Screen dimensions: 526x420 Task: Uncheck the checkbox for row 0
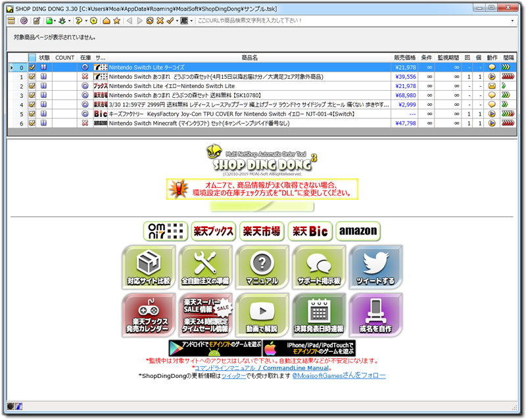pos(32,67)
